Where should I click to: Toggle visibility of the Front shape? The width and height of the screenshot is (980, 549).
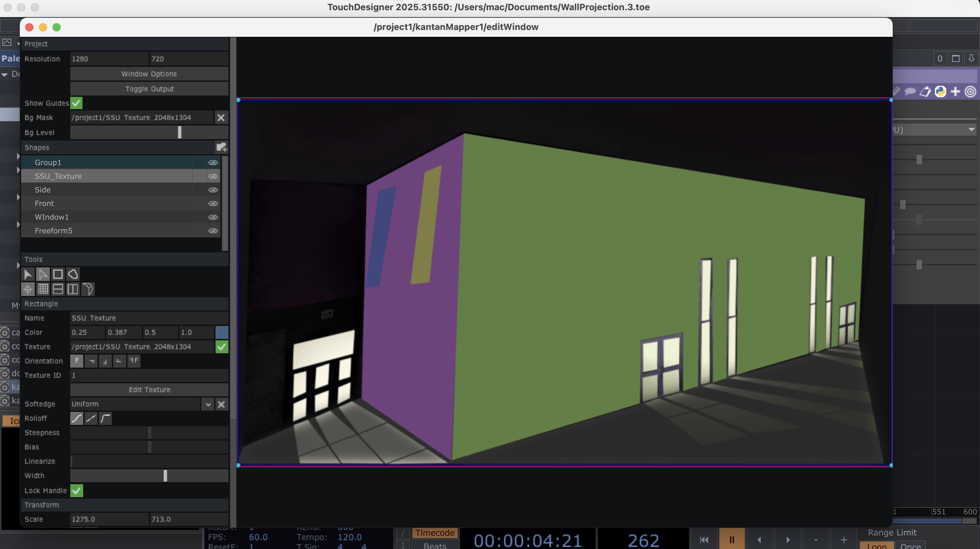(x=213, y=204)
